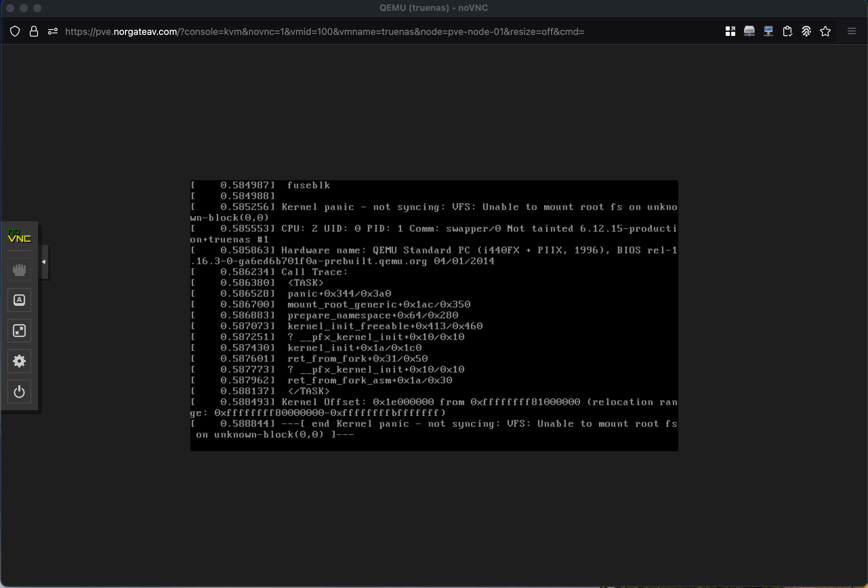Toggle the drag/pan viewport hand tool
868x588 pixels.
(19, 270)
